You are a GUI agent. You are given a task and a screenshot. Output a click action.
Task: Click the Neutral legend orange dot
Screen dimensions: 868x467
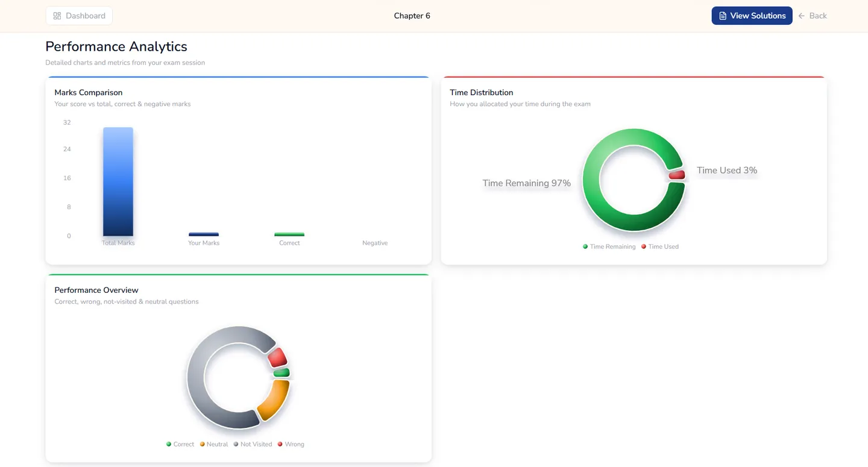click(203, 444)
